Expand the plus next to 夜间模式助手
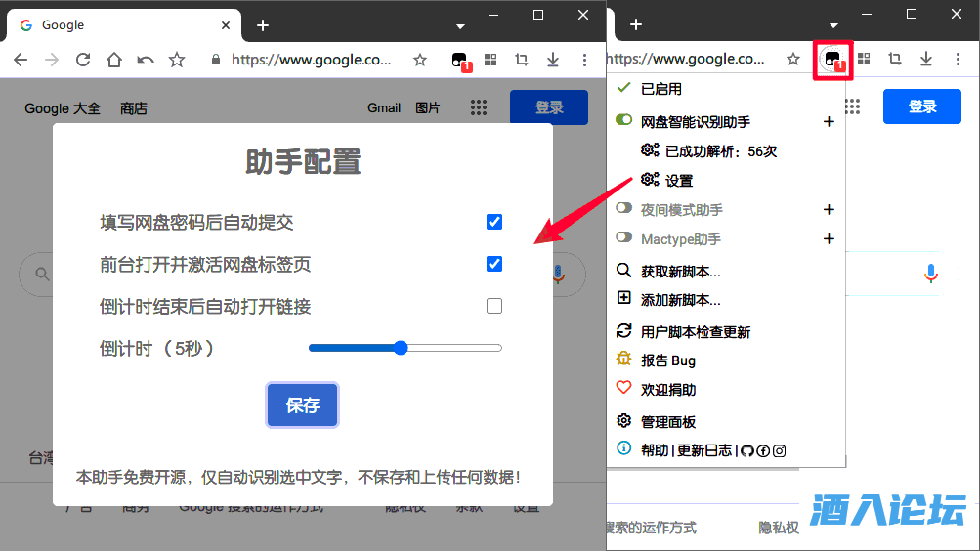Image resolution: width=980 pixels, height=551 pixels. (829, 209)
